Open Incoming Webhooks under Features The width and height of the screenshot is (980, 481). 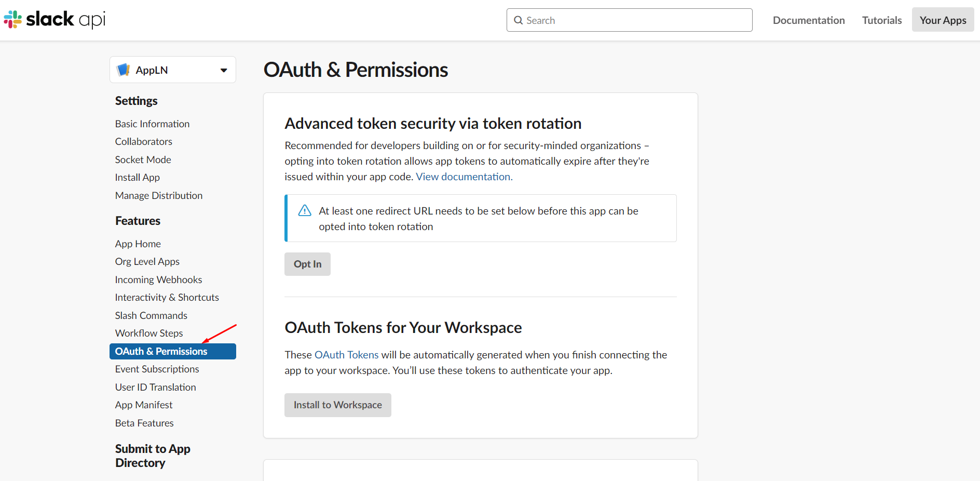pos(158,279)
